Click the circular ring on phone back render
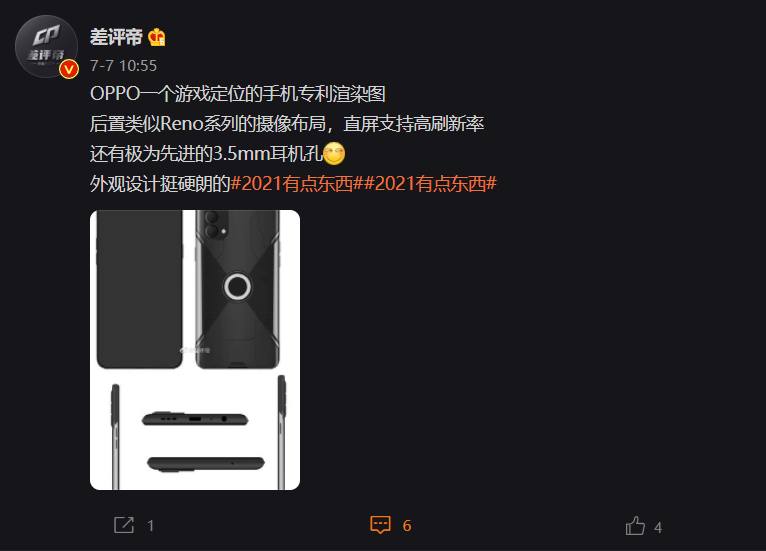Screen dimensions: 766x551 237,286
